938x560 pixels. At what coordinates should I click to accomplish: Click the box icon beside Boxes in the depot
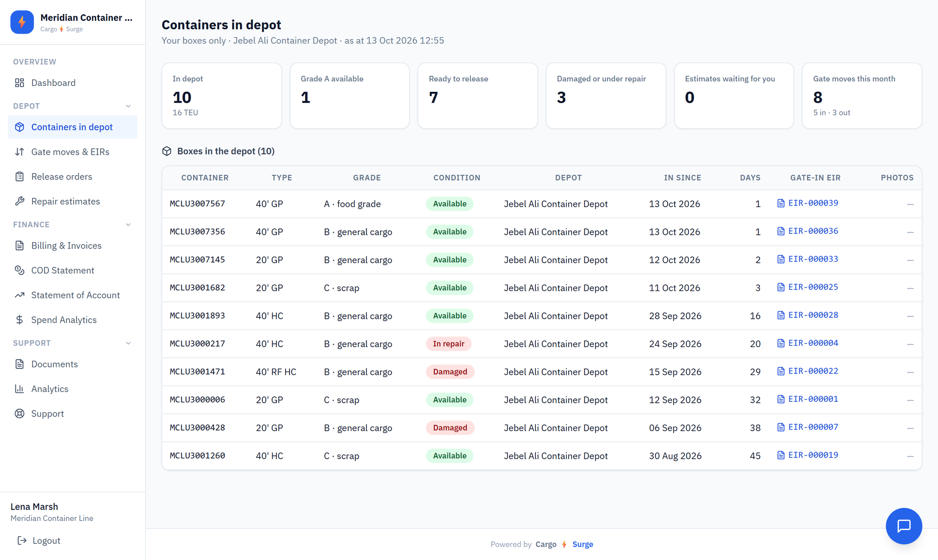pyautogui.click(x=167, y=151)
